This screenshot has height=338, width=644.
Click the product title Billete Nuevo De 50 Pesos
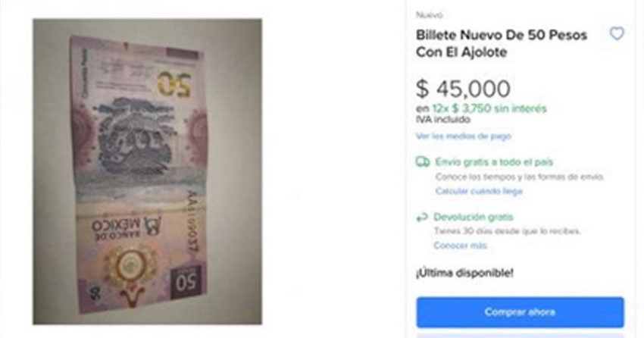[501, 43]
